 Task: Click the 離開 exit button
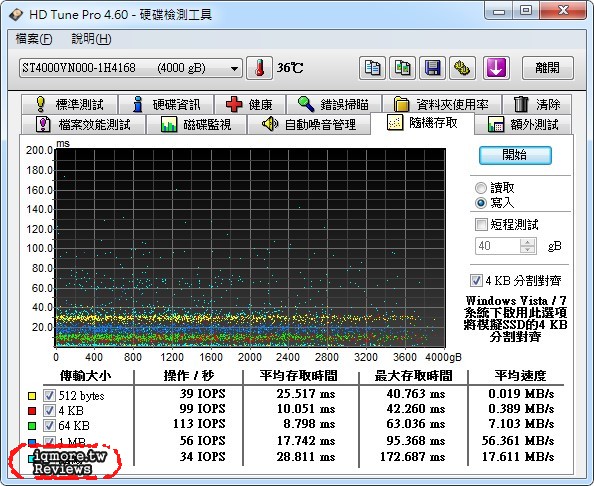[x=547, y=68]
